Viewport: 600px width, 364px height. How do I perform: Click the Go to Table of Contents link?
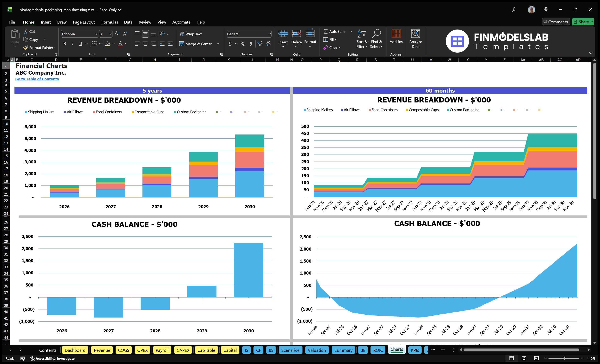(x=37, y=79)
